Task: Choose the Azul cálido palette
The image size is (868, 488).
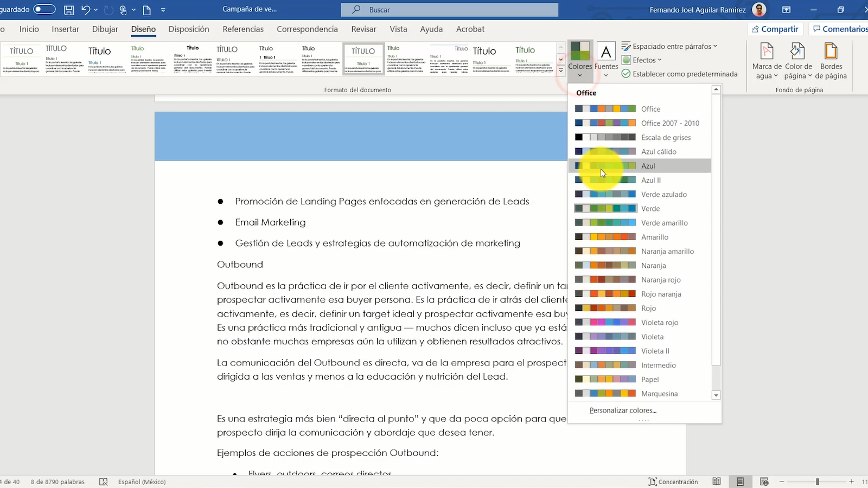Action: [640, 152]
